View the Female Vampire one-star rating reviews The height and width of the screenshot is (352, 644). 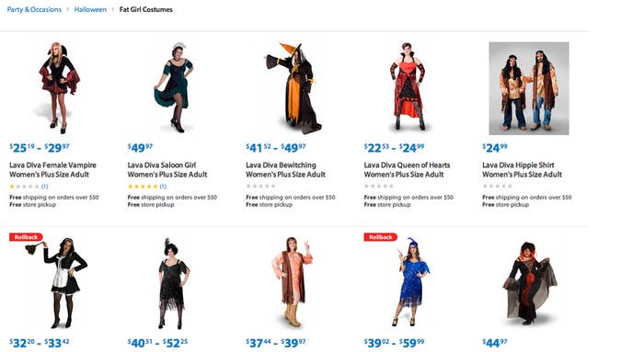click(x=29, y=187)
